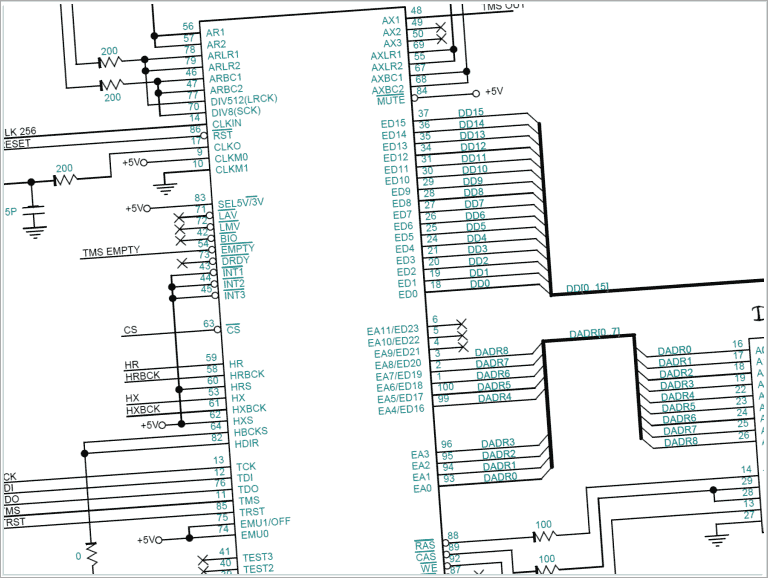Image resolution: width=768 pixels, height=578 pixels.
Task: Select the 200 resistor next to the 5P capacitor
Action: coord(65,180)
